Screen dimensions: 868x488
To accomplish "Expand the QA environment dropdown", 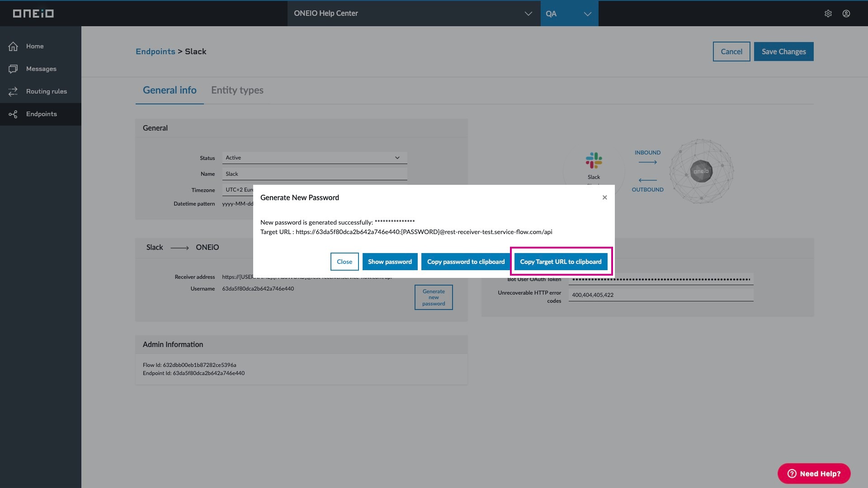I will coord(569,14).
